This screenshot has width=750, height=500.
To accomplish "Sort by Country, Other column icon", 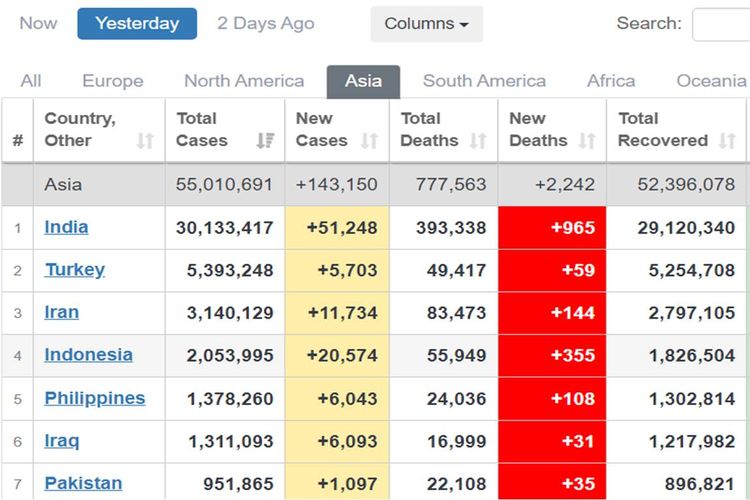I will (145, 141).
